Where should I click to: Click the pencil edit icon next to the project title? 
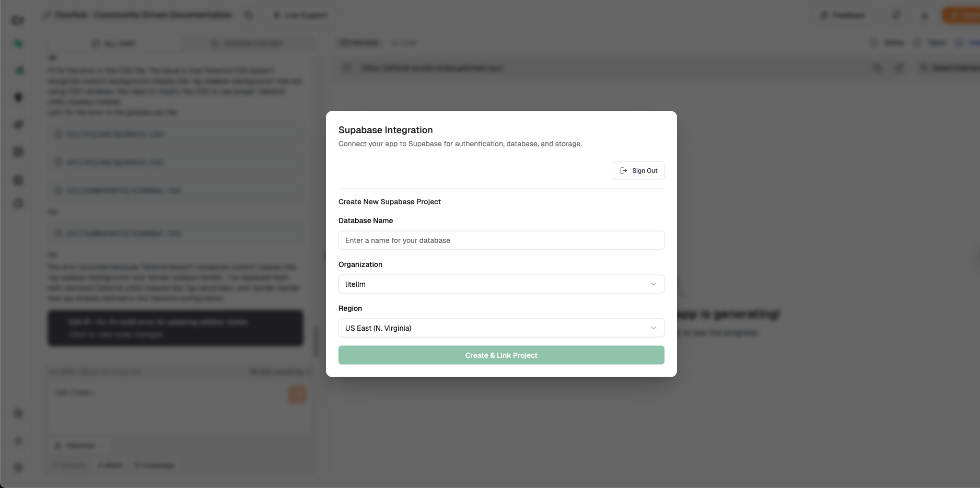pyautogui.click(x=46, y=15)
